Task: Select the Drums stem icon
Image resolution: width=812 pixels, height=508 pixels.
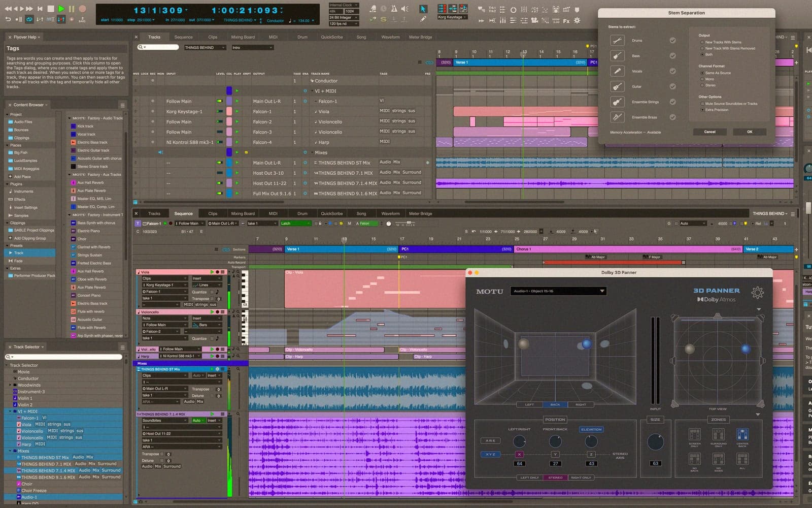Action: (x=617, y=41)
